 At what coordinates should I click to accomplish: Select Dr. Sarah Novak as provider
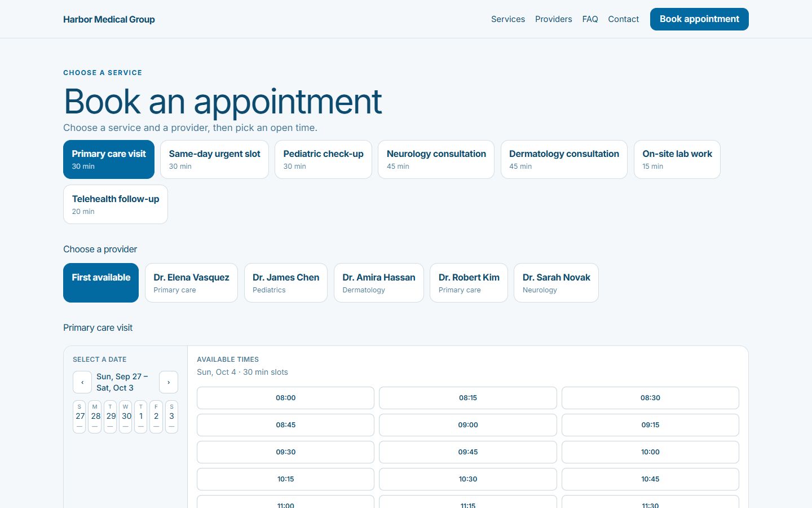(556, 283)
